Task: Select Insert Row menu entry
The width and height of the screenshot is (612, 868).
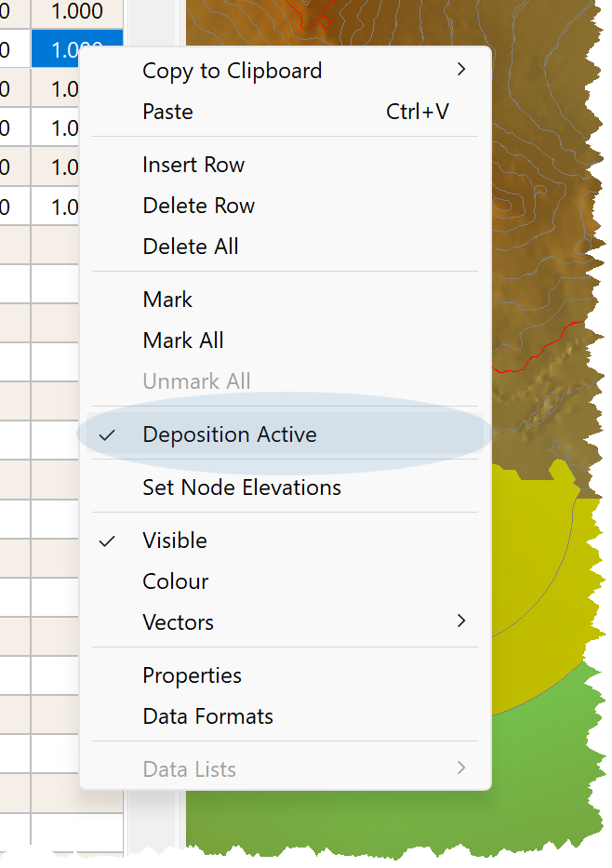Action: click(193, 165)
